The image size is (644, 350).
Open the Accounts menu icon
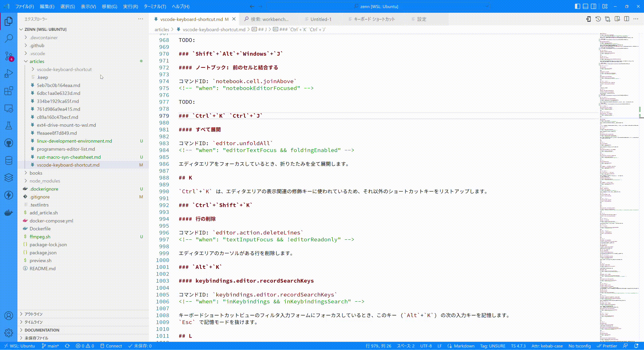coord(9,315)
